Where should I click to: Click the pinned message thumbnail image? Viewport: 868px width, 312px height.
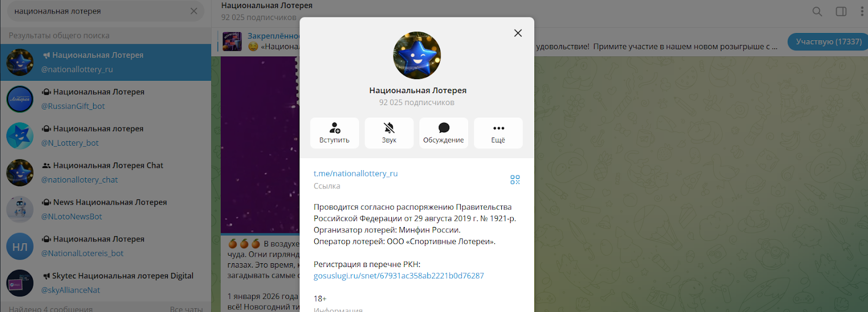coord(232,42)
